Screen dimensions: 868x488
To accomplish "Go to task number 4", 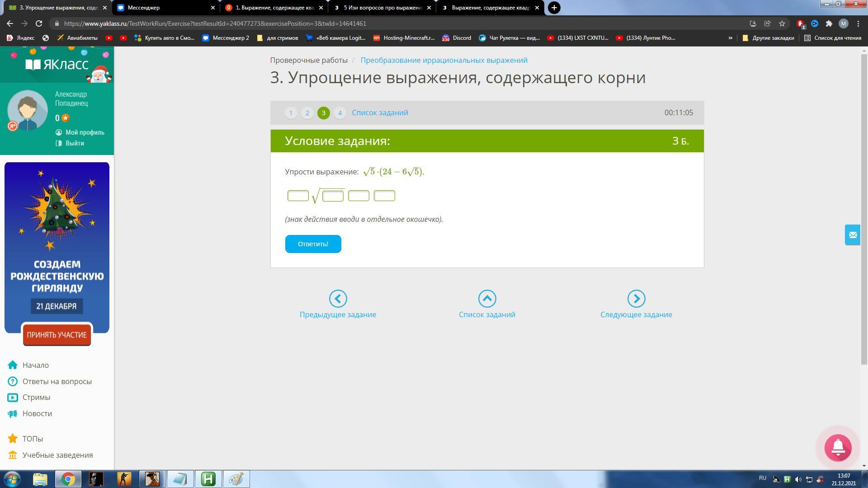I will pyautogui.click(x=340, y=113).
